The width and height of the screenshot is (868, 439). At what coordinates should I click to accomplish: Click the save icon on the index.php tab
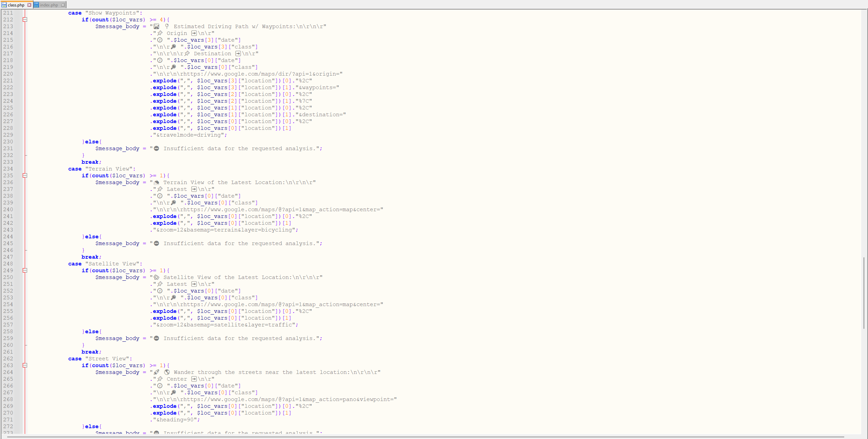click(37, 5)
